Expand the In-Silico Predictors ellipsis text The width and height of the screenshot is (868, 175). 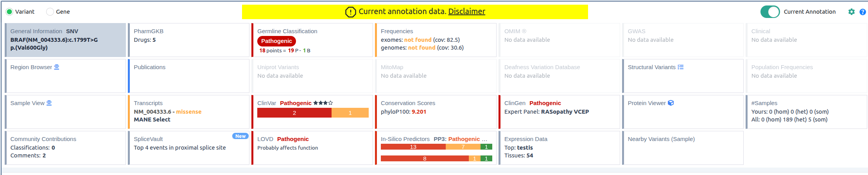484,139
